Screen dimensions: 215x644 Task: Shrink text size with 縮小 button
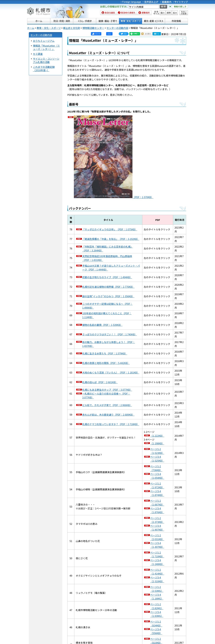(162, 13)
